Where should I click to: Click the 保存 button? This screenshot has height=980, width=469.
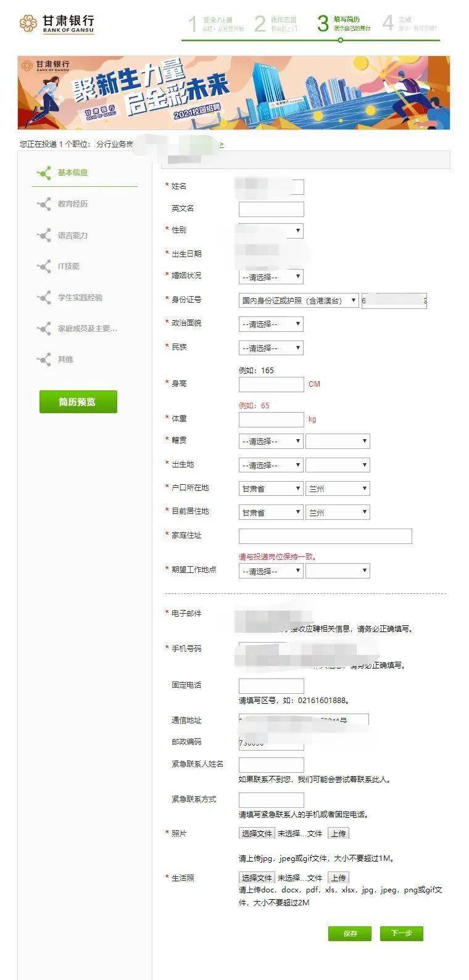pos(350,933)
